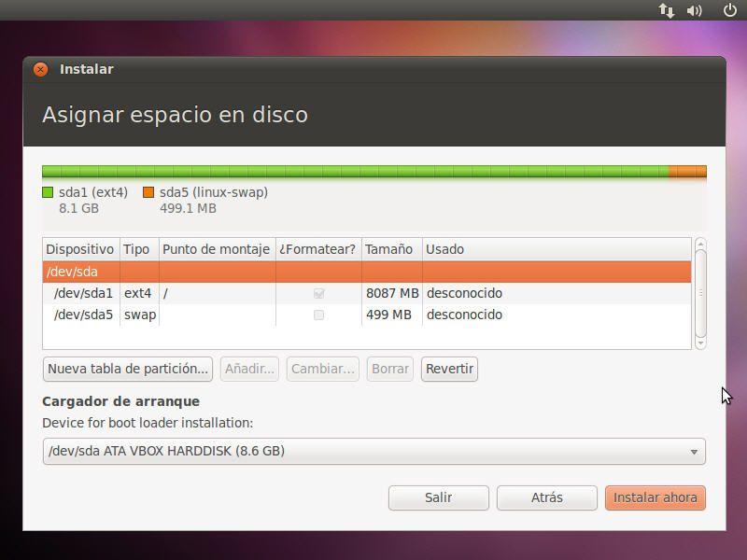
Task: Go back with the Atrás button
Action: tap(547, 497)
